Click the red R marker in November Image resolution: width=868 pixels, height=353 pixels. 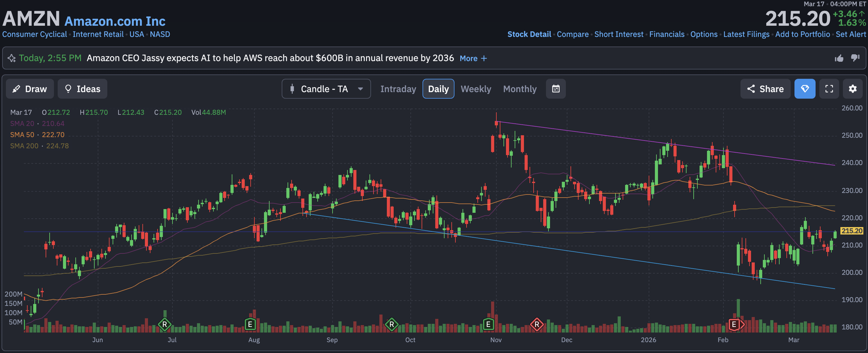536,325
